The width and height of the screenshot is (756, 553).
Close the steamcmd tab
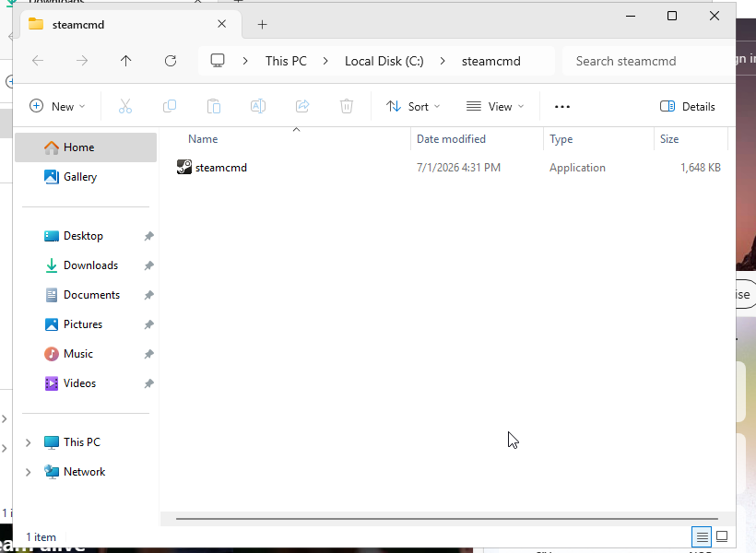(222, 24)
